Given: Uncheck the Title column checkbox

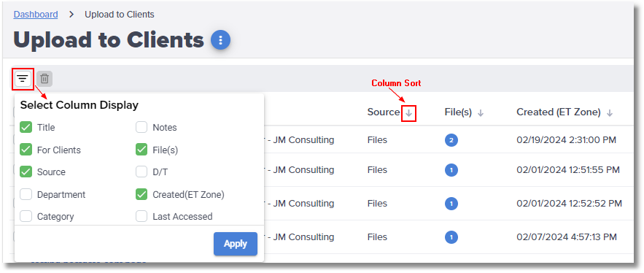Looking at the screenshot, I should pyautogui.click(x=26, y=128).
